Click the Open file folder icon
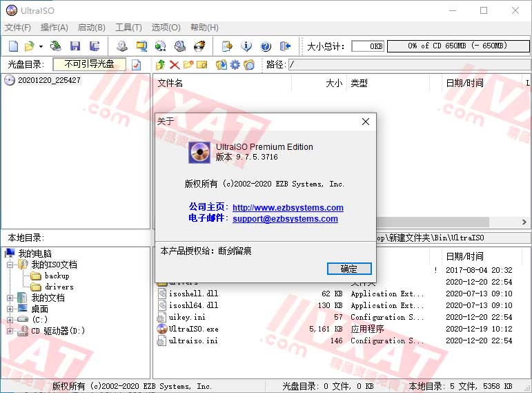Screen dimensions: 532x393 pos(29,46)
